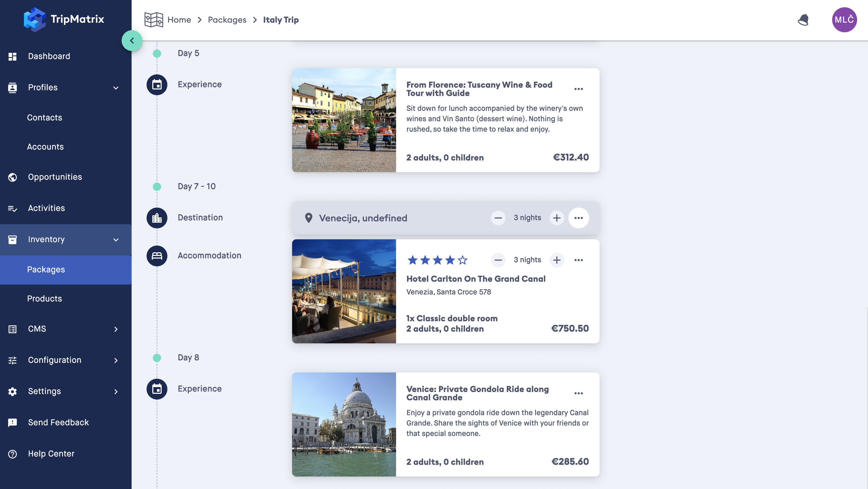Switch to the Products page
Screen dimensions: 868x489
click(x=44, y=299)
